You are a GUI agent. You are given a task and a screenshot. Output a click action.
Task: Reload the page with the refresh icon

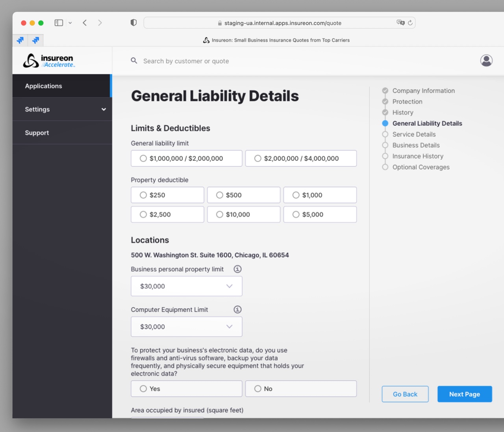coord(410,22)
